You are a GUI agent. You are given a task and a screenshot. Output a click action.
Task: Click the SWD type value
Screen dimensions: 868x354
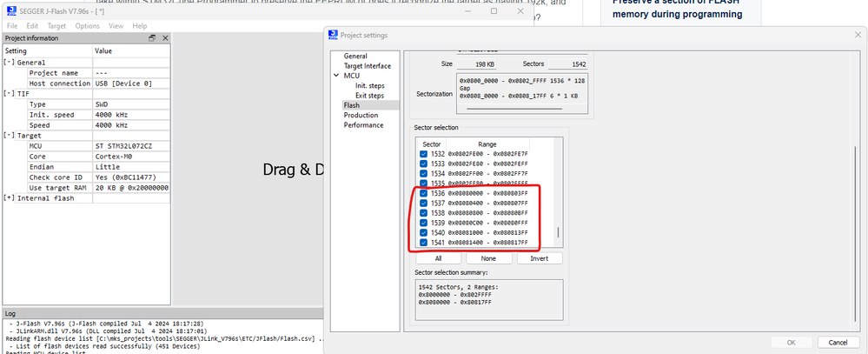131,104
